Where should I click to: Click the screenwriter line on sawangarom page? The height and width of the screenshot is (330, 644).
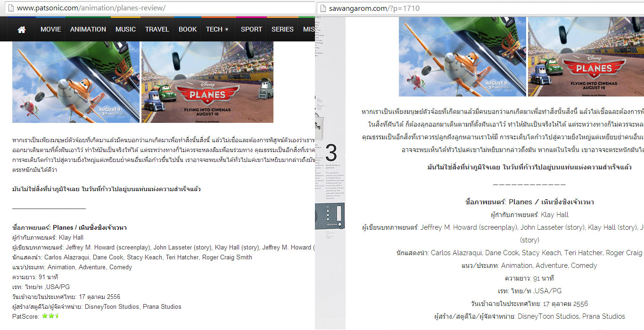tap(503, 227)
